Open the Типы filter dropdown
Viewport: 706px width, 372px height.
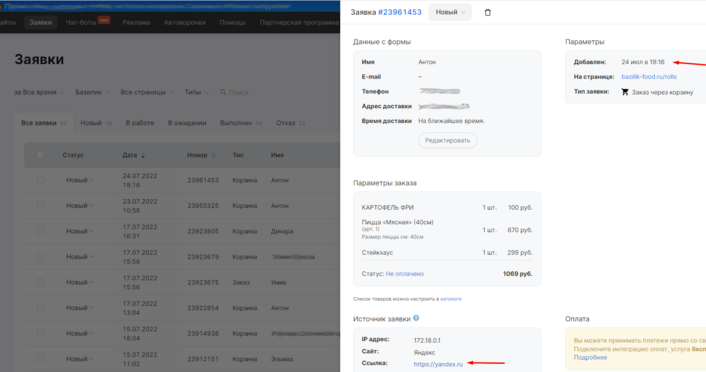click(196, 92)
